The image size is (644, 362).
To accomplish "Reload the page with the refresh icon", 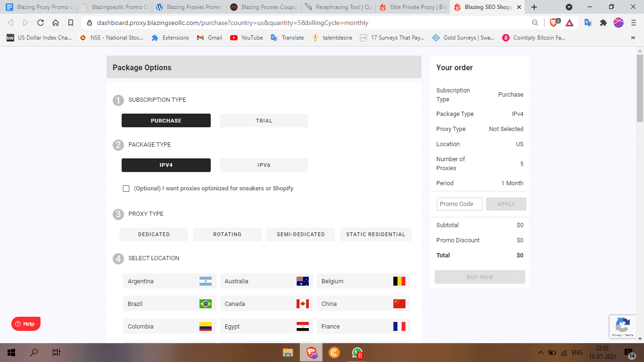I will (40, 22).
